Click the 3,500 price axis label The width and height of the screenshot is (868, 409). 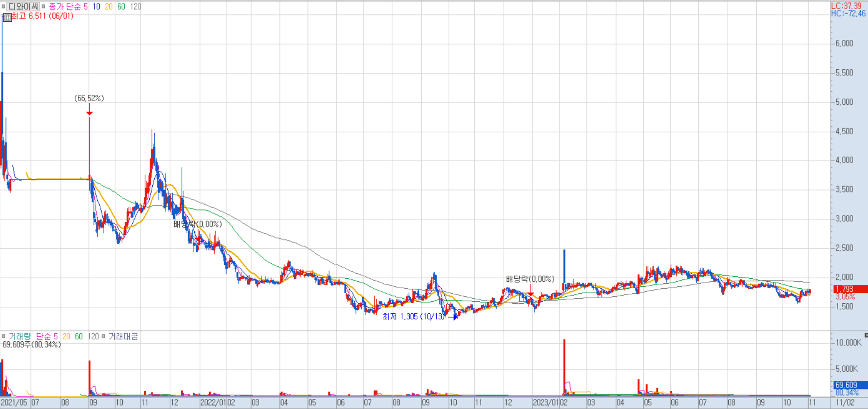[844, 190]
